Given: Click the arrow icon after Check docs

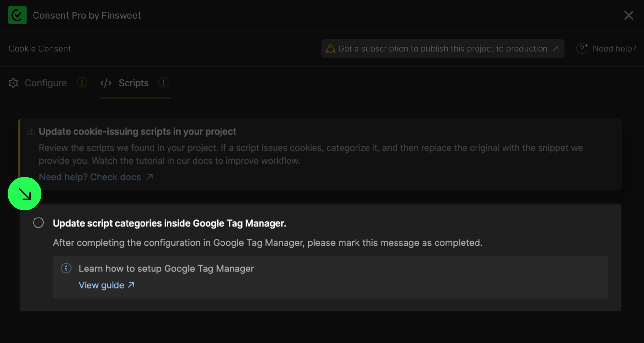Looking at the screenshot, I should (149, 177).
